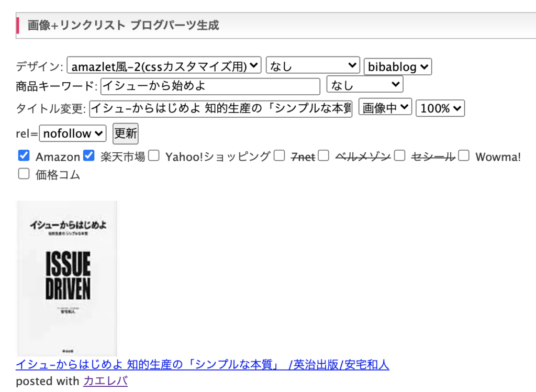Open the amazlet風-2 design dropdown

[164, 65]
